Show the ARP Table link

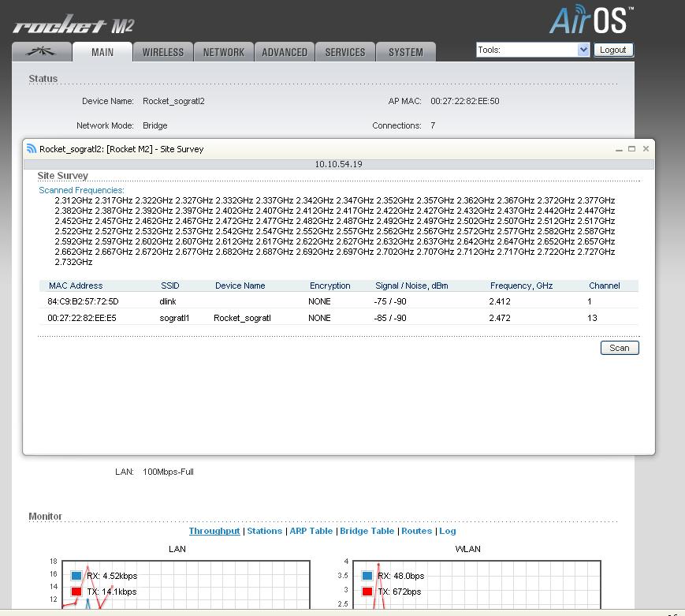click(x=311, y=531)
